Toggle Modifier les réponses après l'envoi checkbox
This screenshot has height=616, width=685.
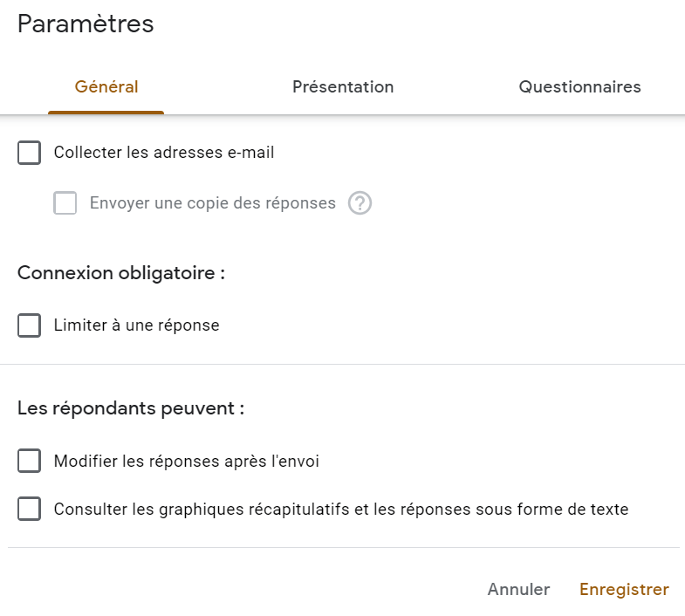(30, 461)
